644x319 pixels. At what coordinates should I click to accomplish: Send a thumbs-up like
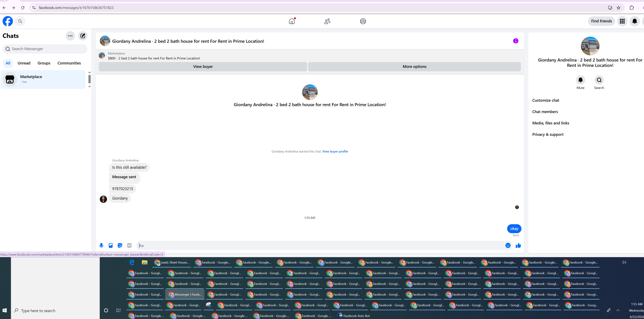518,245
